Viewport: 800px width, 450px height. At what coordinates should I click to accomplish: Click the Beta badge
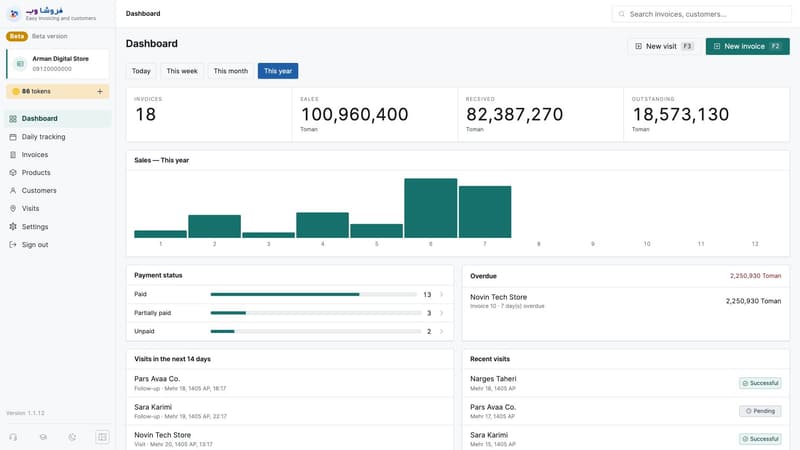[17, 36]
